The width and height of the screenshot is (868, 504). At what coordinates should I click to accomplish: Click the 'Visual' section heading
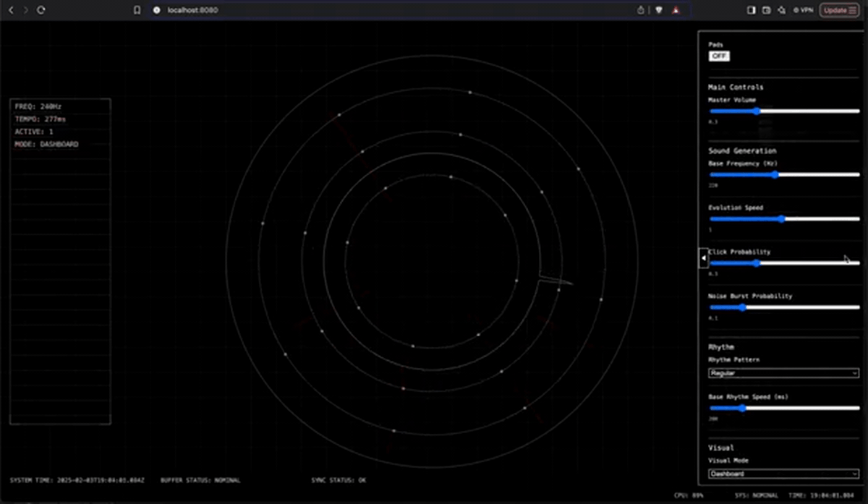coord(721,448)
